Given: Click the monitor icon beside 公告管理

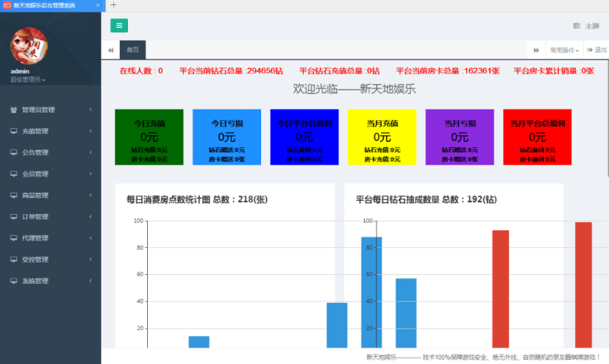Looking at the screenshot, I should pyautogui.click(x=14, y=153).
